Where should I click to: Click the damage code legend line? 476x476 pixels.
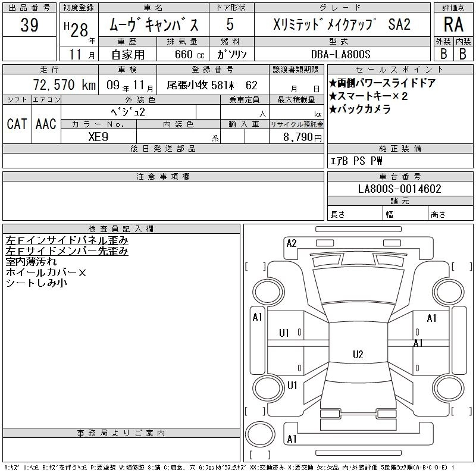(230, 468)
